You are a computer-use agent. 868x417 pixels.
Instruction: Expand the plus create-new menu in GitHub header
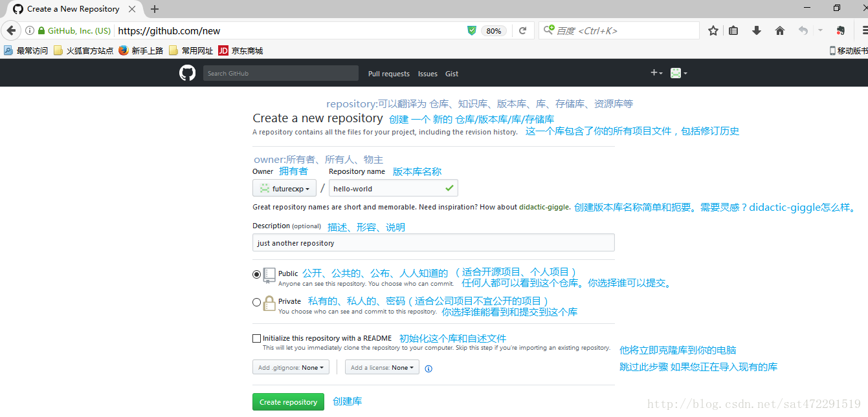(656, 73)
